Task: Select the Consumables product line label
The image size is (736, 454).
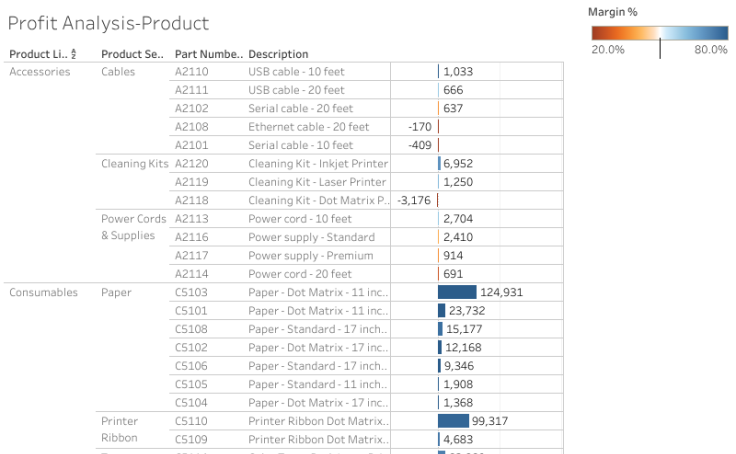Action: pos(44,292)
